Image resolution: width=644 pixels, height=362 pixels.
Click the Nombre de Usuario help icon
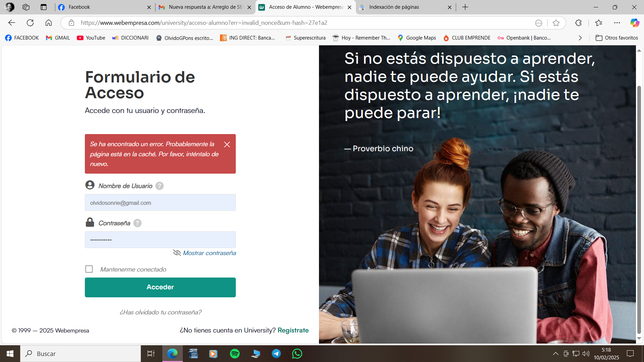(x=160, y=186)
